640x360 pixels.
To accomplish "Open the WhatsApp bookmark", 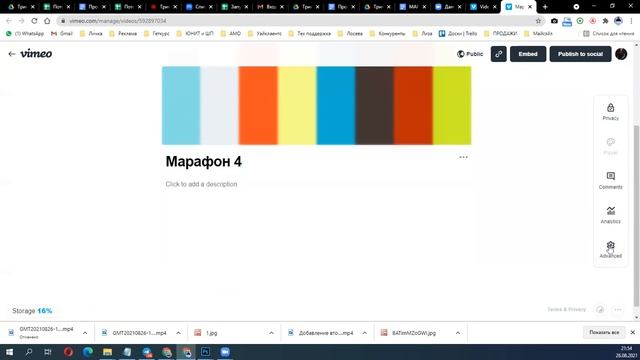I will tap(25, 33).
